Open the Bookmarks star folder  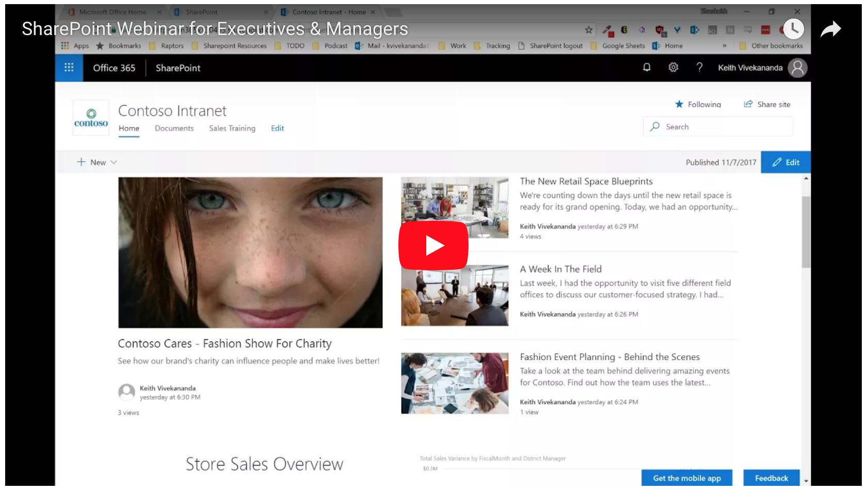[x=119, y=46]
